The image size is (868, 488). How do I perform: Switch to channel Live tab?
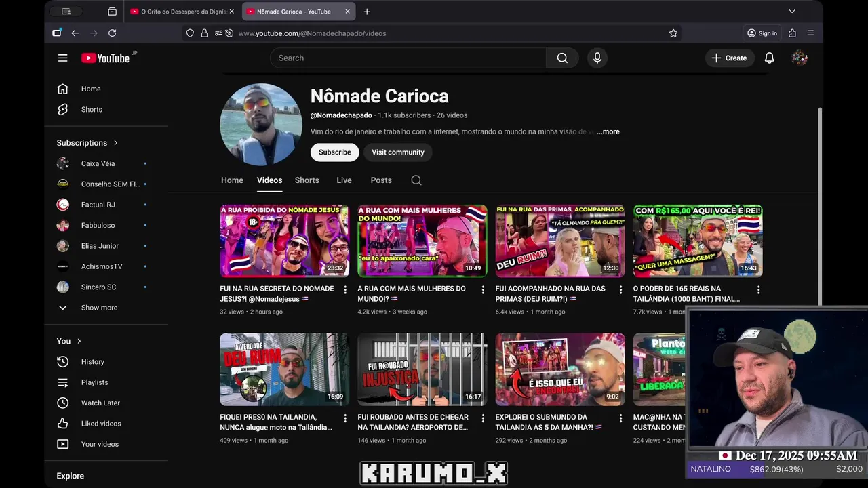[x=344, y=180]
